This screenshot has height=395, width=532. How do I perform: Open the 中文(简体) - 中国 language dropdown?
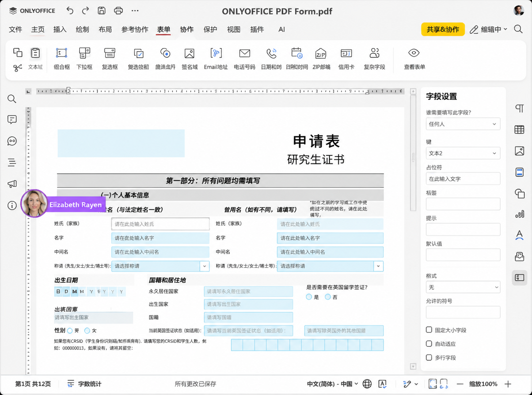(332, 384)
